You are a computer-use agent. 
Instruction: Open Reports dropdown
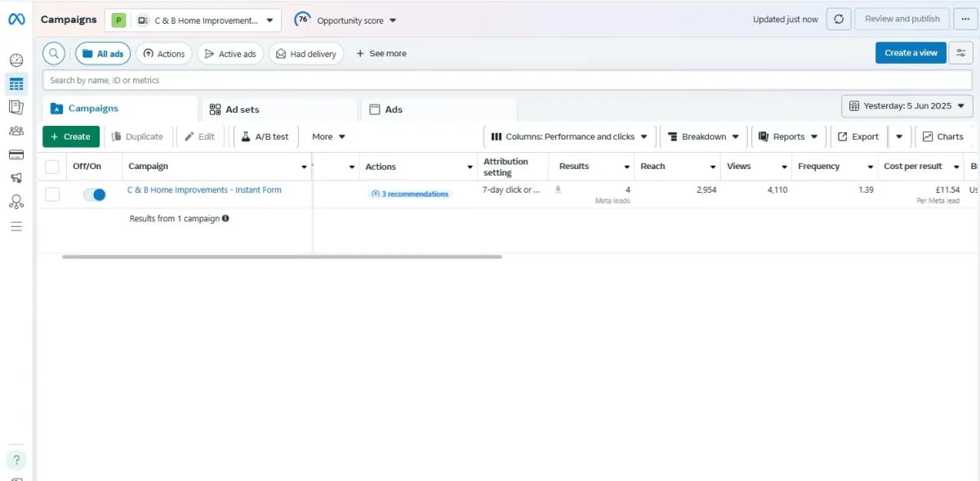click(789, 136)
